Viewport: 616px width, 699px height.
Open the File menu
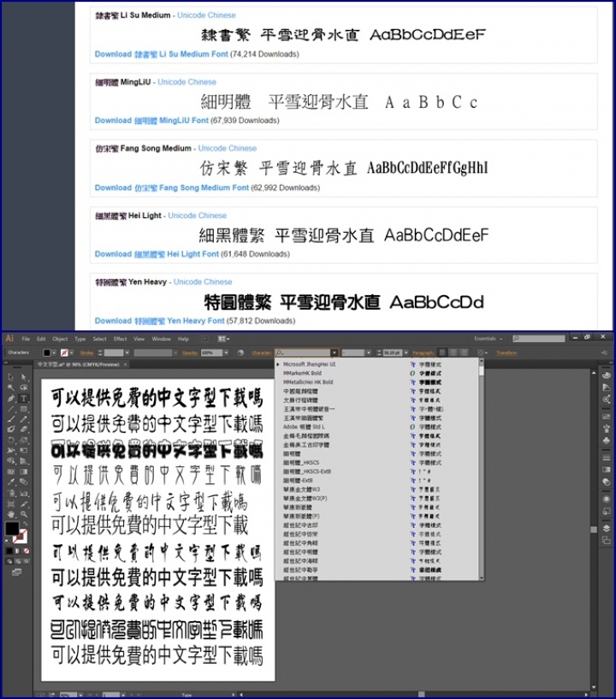[26, 339]
